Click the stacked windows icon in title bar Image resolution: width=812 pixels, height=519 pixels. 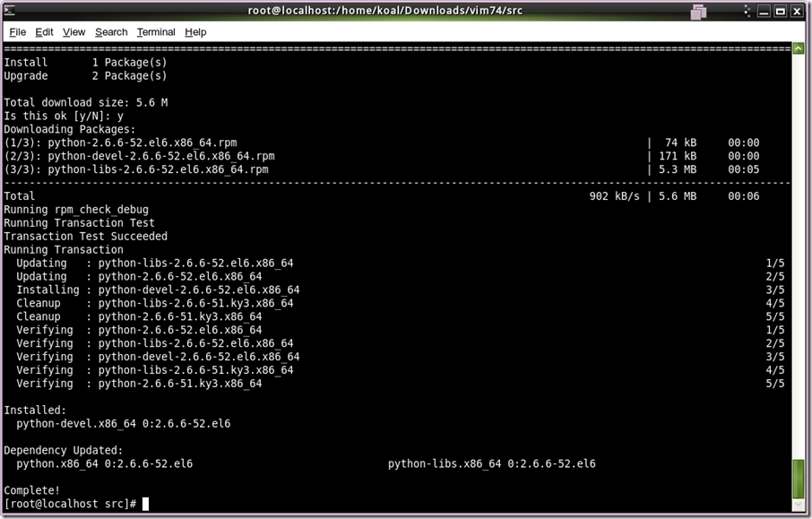point(698,12)
